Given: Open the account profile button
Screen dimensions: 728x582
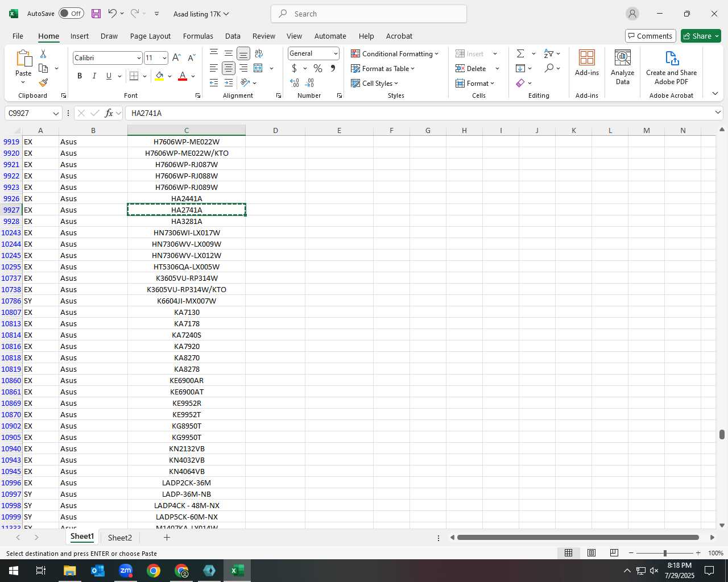Looking at the screenshot, I should [x=632, y=14].
